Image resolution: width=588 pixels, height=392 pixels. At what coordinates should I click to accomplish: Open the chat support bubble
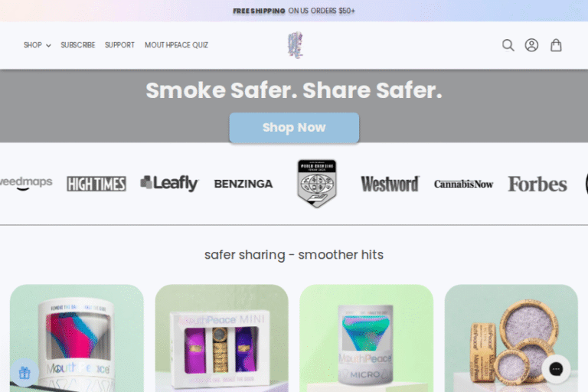point(556,369)
